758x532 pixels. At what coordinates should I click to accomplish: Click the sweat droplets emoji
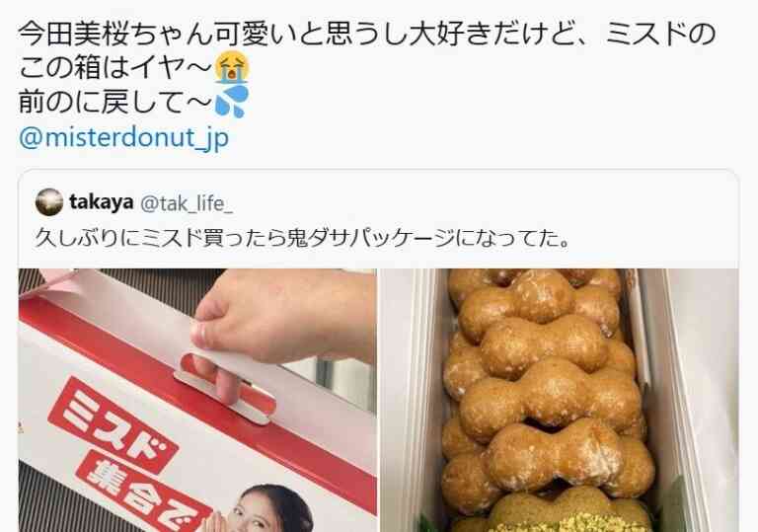(232, 102)
